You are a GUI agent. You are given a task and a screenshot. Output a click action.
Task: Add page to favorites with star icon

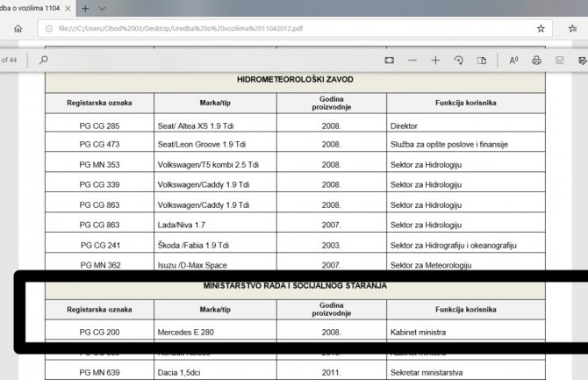[541, 28]
